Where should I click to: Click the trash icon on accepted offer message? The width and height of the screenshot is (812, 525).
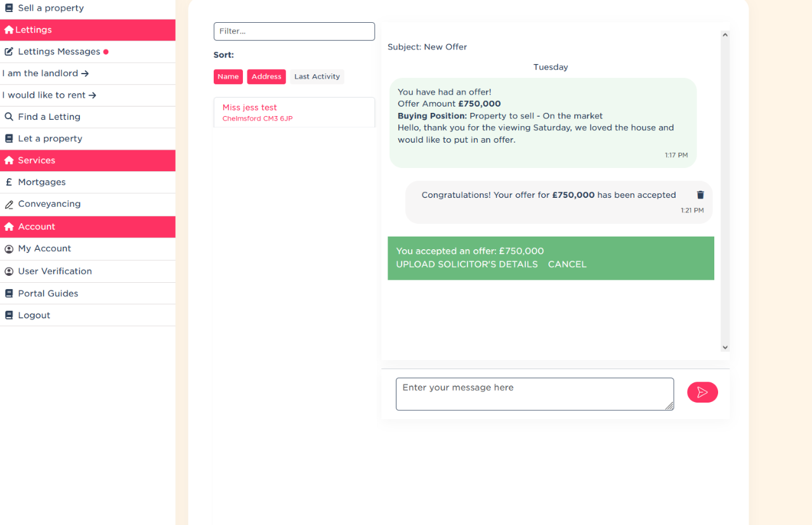700,195
